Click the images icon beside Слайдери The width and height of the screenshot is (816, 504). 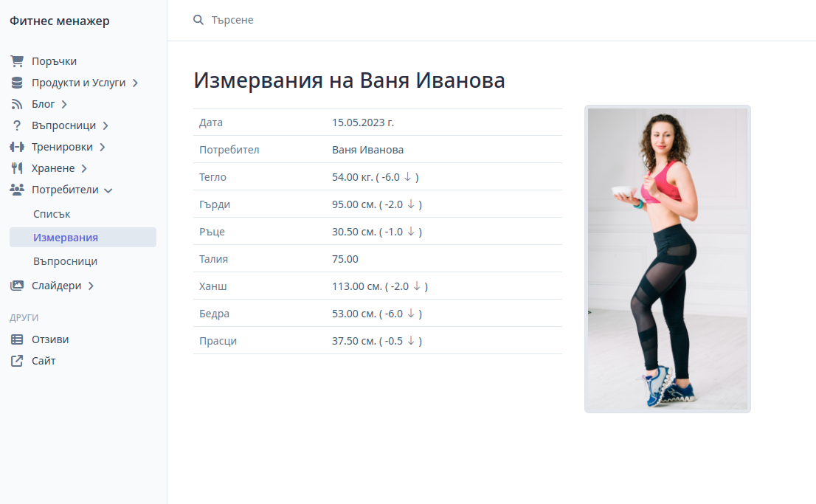(17, 286)
